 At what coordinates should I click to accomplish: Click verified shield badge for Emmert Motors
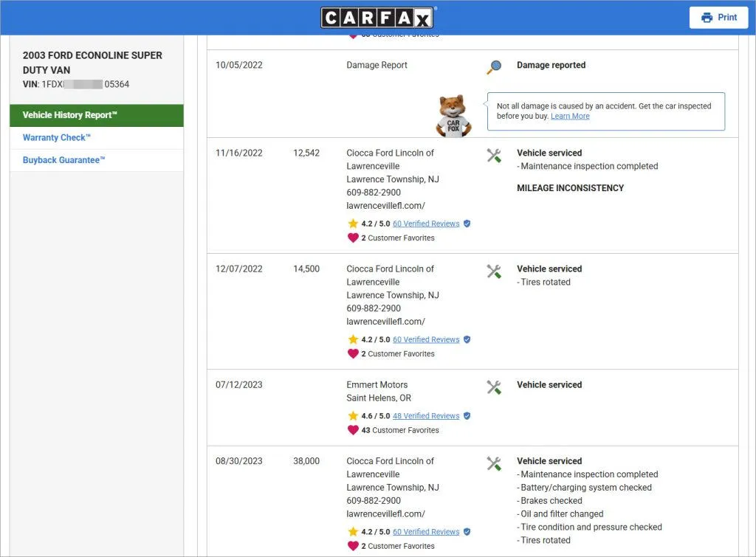467,416
